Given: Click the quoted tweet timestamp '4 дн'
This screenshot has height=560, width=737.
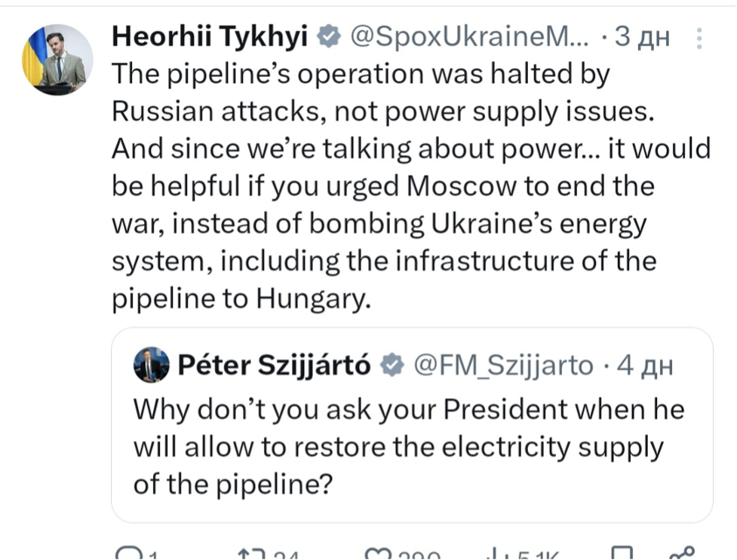Looking at the screenshot, I should [644, 366].
